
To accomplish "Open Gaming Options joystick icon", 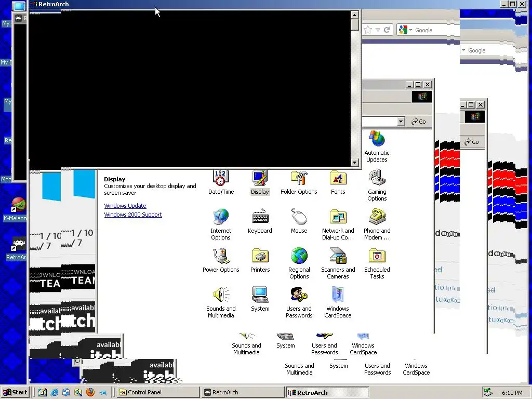I will (377, 185).
